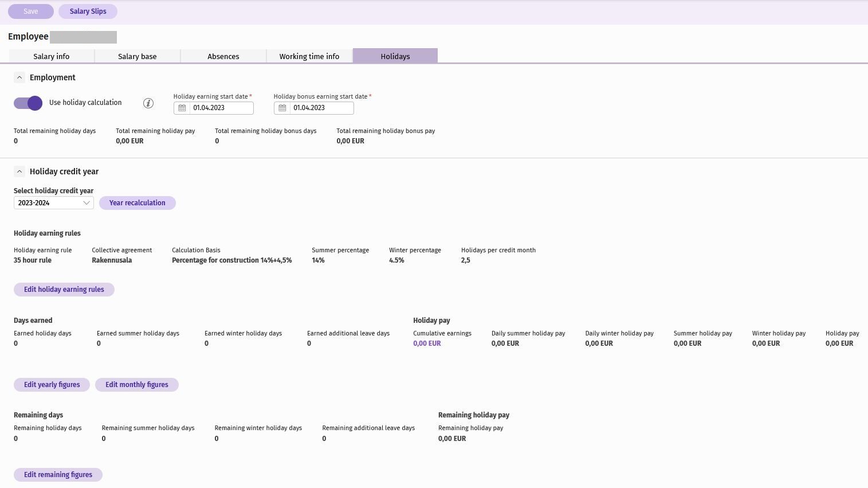Click 'Remaining summer holiday days' label
This screenshot has height=488, width=868.
[148, 428]
